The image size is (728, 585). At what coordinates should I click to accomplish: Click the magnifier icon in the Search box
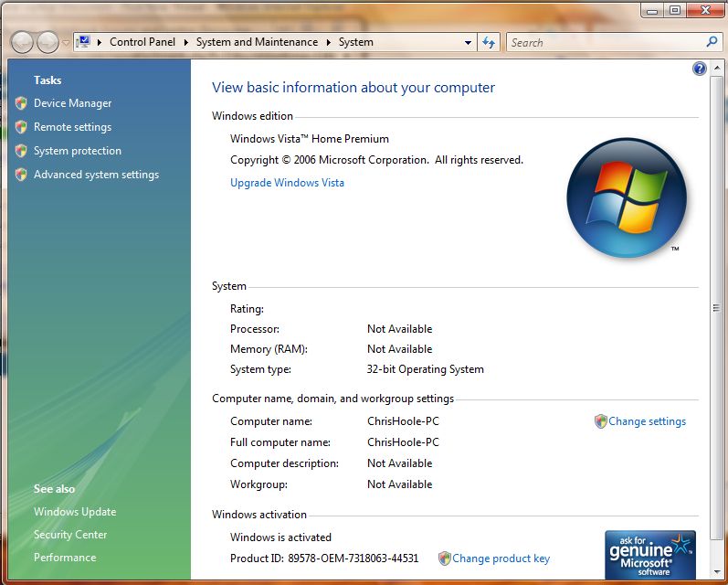pos(712,42)
